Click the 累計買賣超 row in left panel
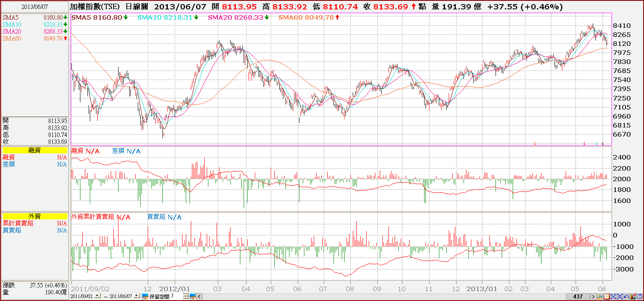This screenshot has width=644, height=301. tap(35, 223)
